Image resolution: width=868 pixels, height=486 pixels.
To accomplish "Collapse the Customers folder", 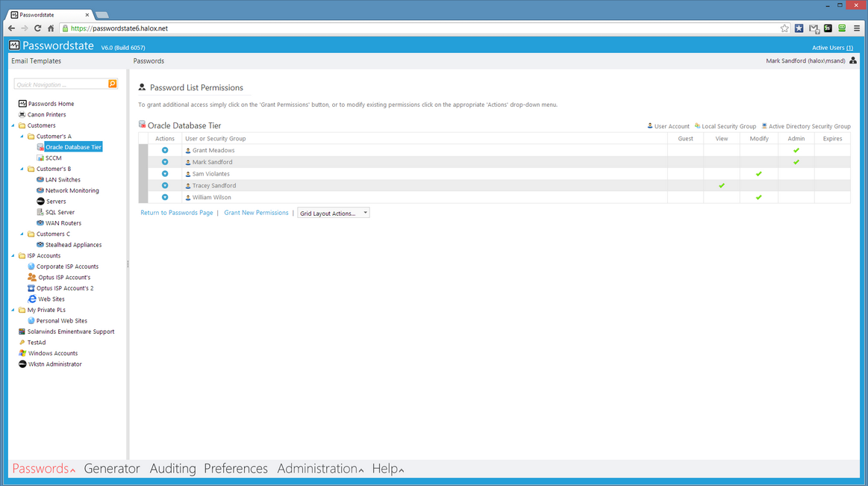I will [13, 125].
